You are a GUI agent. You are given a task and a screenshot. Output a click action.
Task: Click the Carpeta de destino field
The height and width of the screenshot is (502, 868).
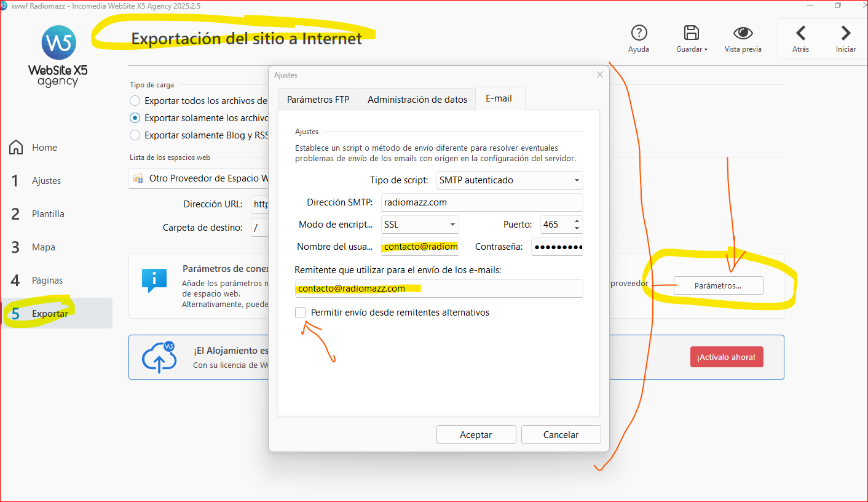pyautogui.click(x=260, y=228)
